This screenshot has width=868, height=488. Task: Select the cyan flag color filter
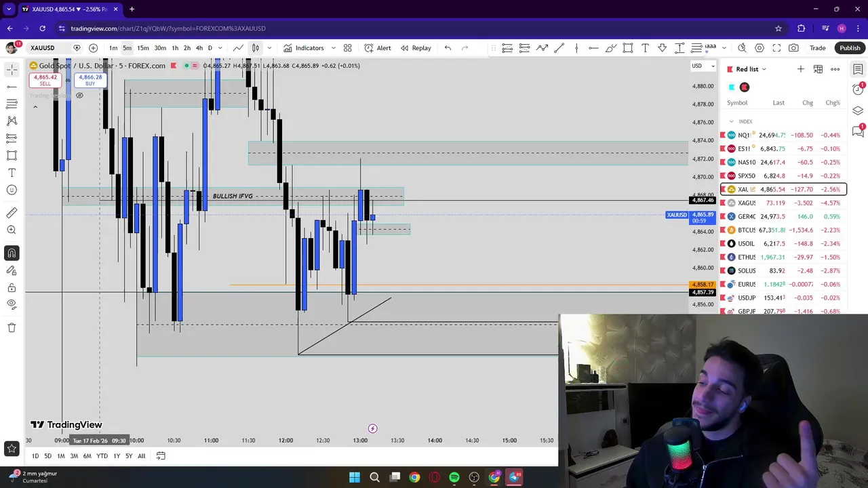[732, 87]
